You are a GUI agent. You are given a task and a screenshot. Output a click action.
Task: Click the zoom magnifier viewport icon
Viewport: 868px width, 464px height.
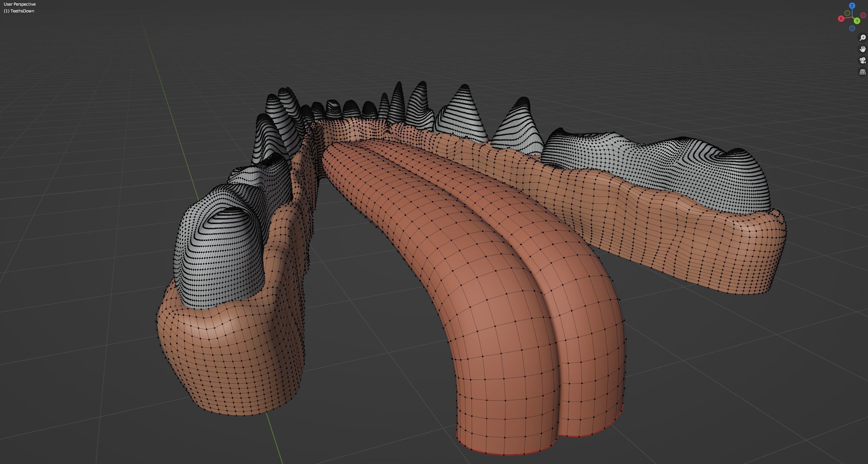[862, 38]
